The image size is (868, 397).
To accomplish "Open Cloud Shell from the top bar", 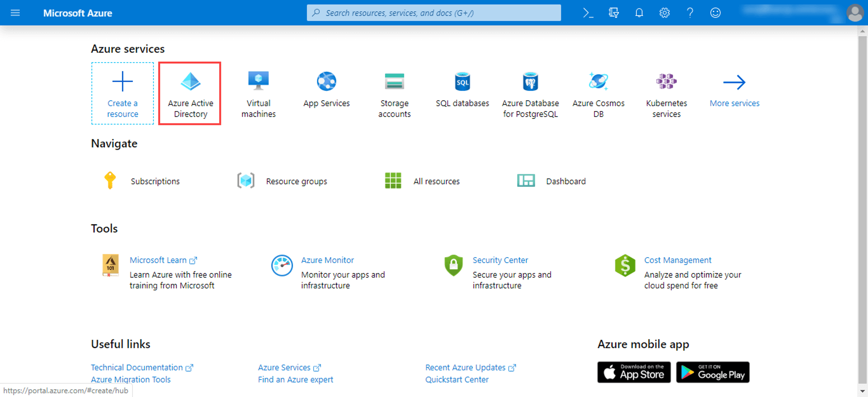I will [x=588, y=13].
